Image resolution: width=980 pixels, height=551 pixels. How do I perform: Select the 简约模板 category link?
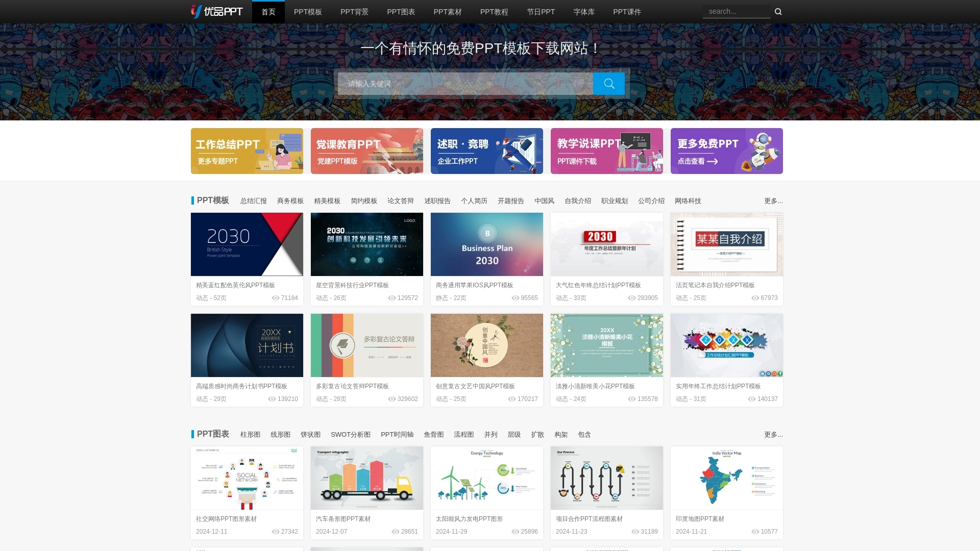364,201
